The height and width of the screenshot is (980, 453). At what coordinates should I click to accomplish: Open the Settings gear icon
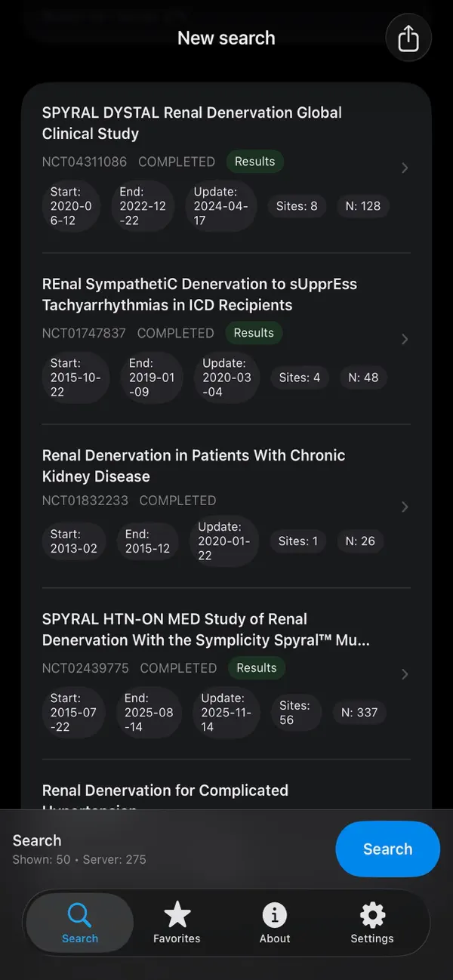click(372, 915)
